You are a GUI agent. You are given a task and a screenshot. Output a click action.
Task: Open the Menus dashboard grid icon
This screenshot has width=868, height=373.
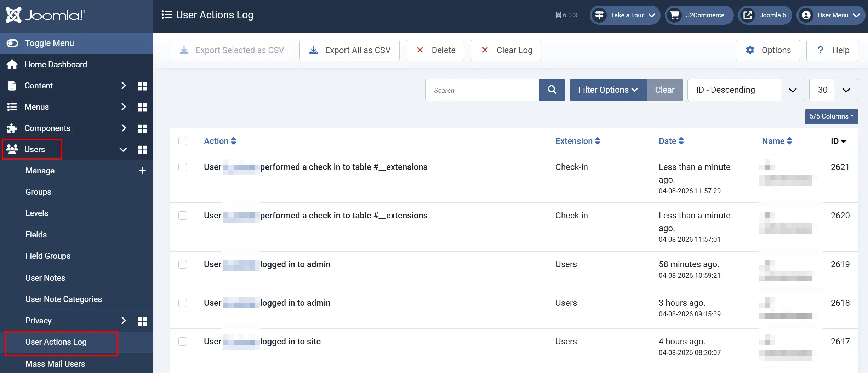coord(142,107)
